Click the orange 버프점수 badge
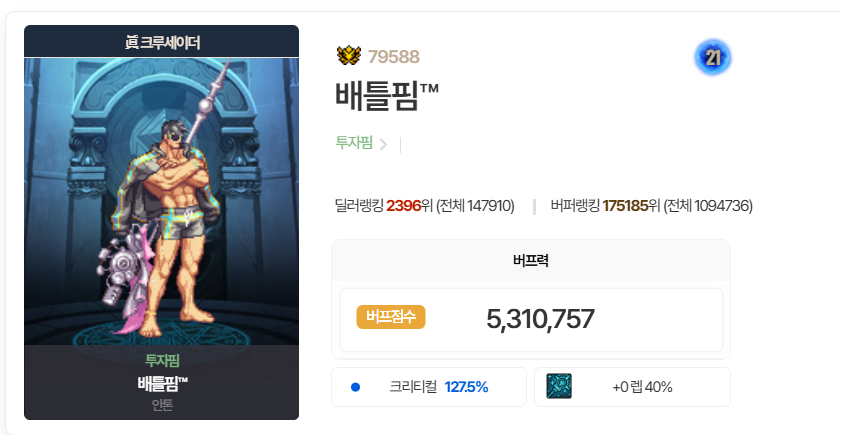Viewport: 841px width, 435px height. click(x=391, y=317)
